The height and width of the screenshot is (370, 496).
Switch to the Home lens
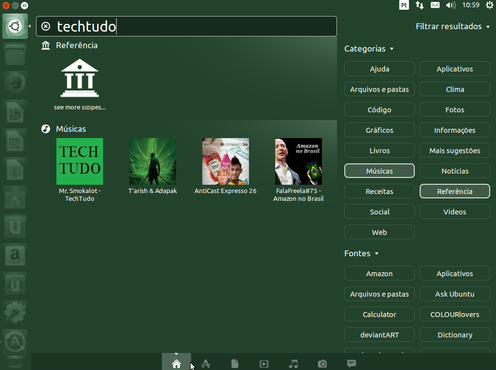(x=176, y=364)
